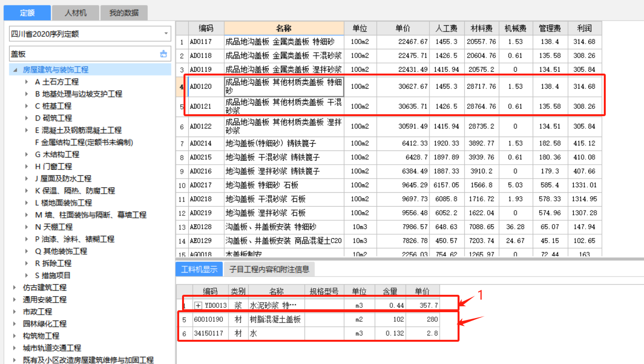The height and width of the screenshot is (364, 644).
Task: Expand the H 门窗工程 node
Action: [27, 167]
